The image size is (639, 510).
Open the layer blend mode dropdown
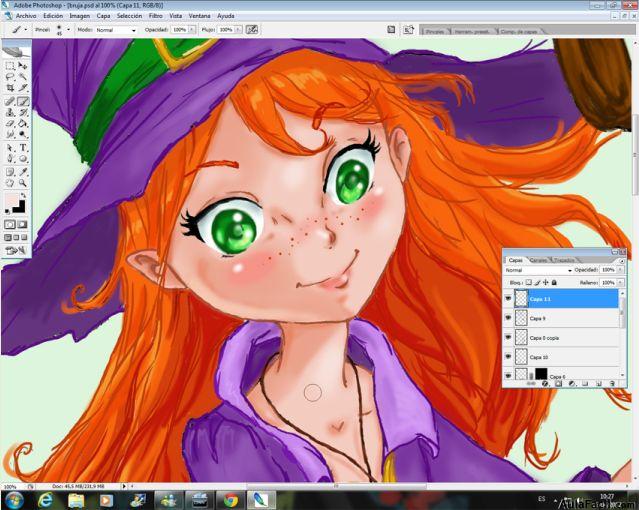click(538, 270)
